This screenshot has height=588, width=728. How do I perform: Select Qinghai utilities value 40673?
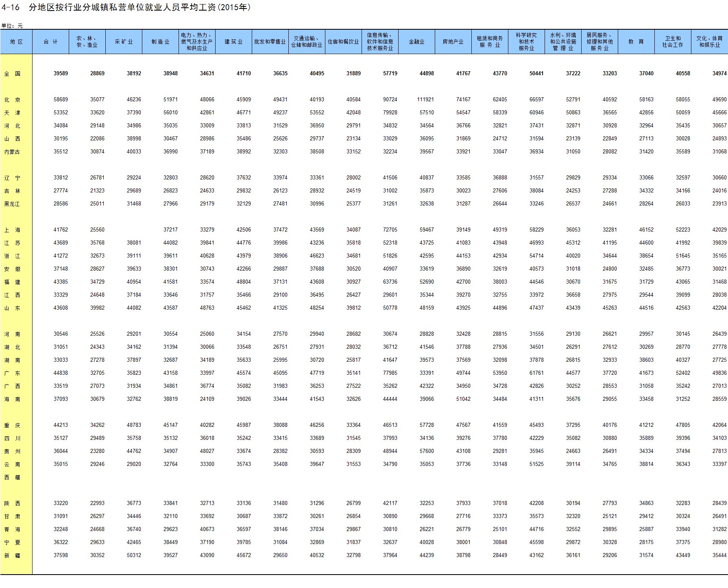pos(207,529)
